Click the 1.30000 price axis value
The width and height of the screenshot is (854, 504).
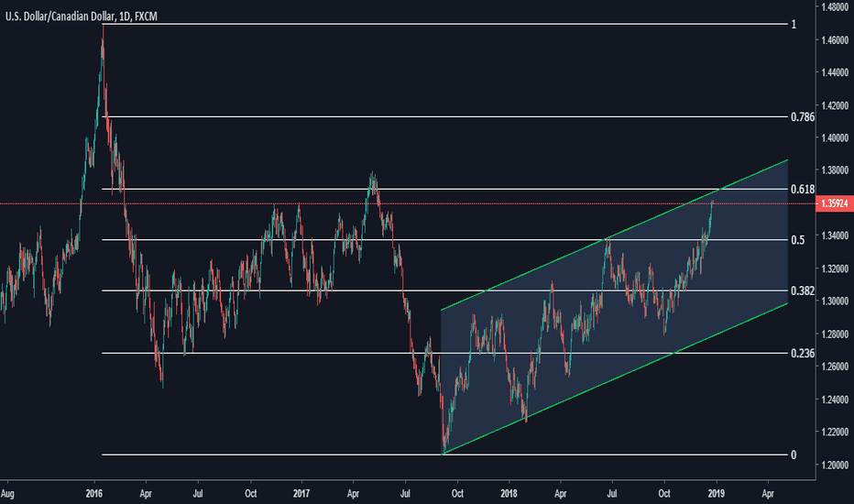pos(835,301)
